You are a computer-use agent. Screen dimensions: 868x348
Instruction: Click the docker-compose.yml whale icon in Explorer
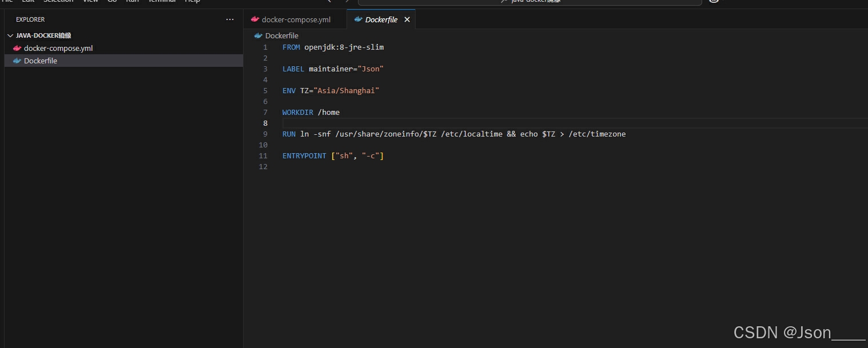(17, 48)
